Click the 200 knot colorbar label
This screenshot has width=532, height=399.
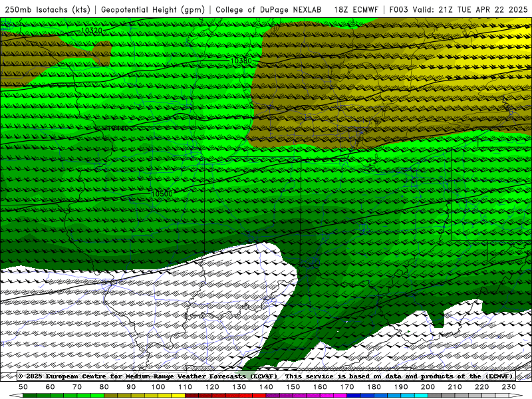click(x=428, y=387)
